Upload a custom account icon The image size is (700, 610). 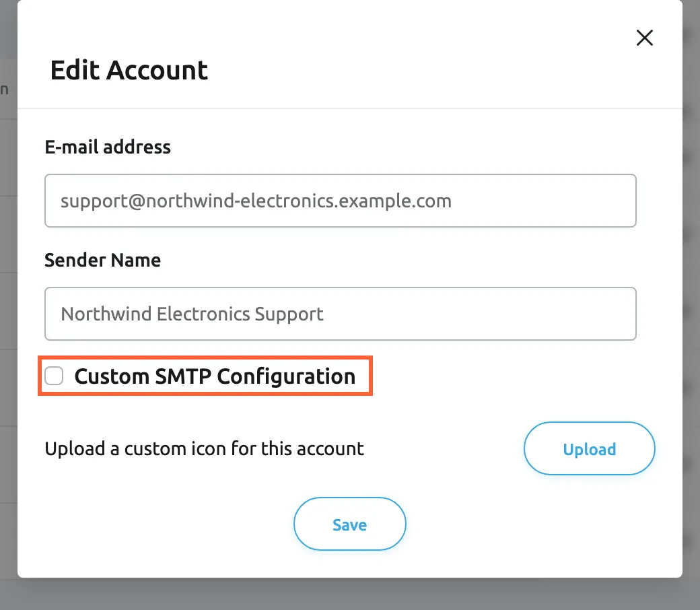point(590,448)
